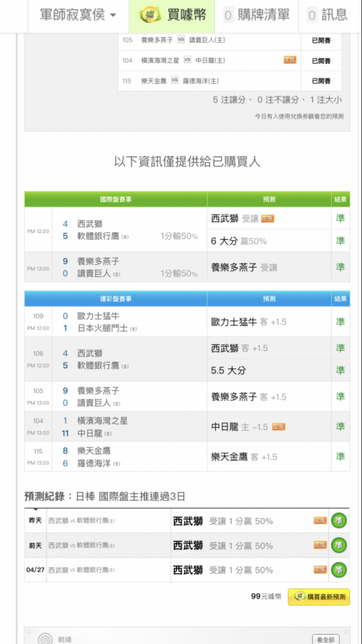Screen dimensions: 362x644
Task: Click the 購買最新預測 button
Action: [x=319, y=597]
